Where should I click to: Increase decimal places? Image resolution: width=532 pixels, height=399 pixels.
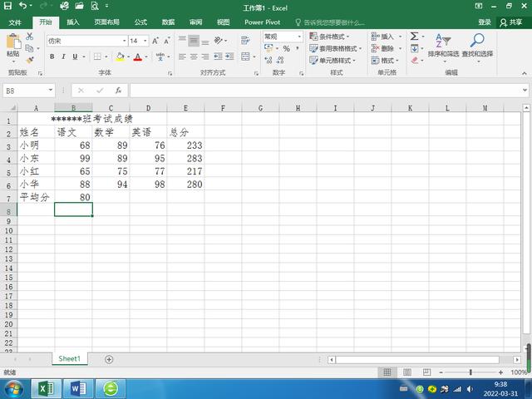tap(268, 60)
